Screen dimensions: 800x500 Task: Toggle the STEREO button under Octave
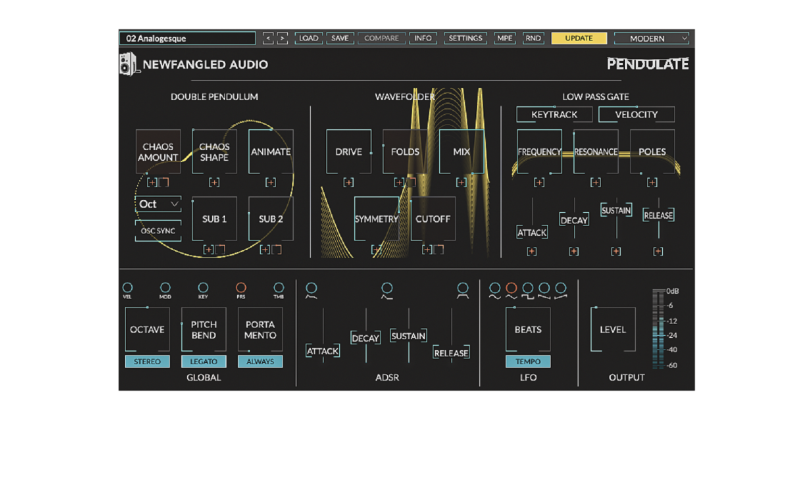point(147,361)
